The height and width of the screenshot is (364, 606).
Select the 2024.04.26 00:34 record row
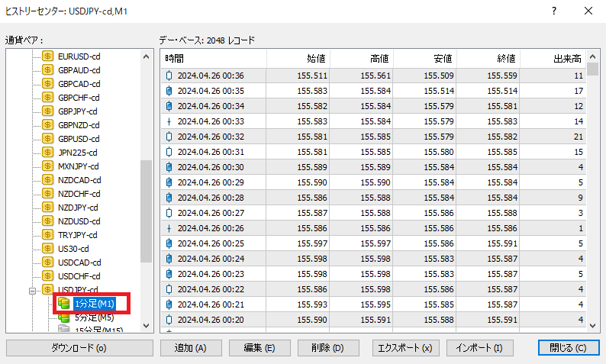[373, 106]
